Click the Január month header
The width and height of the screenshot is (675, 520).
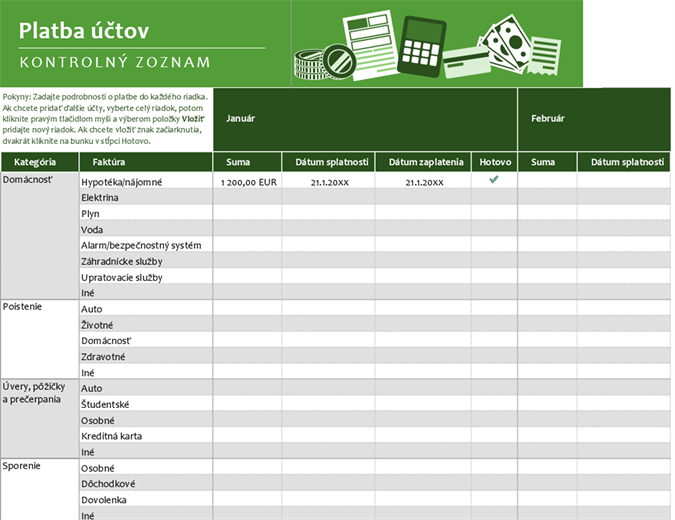pos(365,119)
